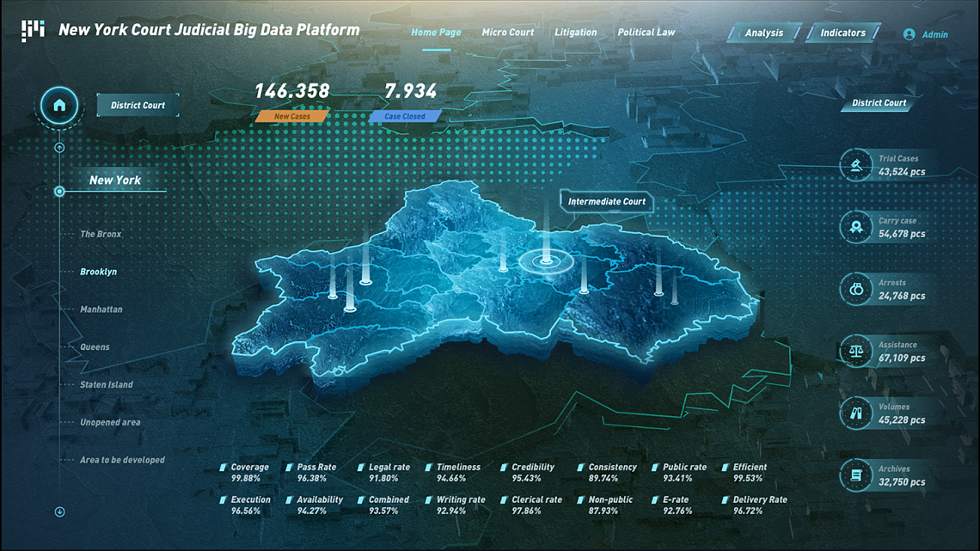This screenshot has height=551, width=980.
Task: Click the circular home icon
Action: [59, 105]
